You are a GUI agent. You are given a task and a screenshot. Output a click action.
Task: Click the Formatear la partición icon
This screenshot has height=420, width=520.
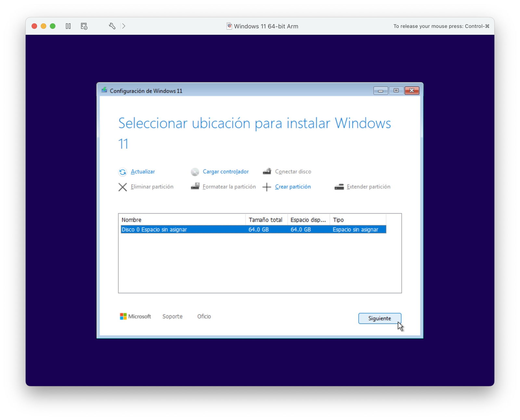coord(195,186)
